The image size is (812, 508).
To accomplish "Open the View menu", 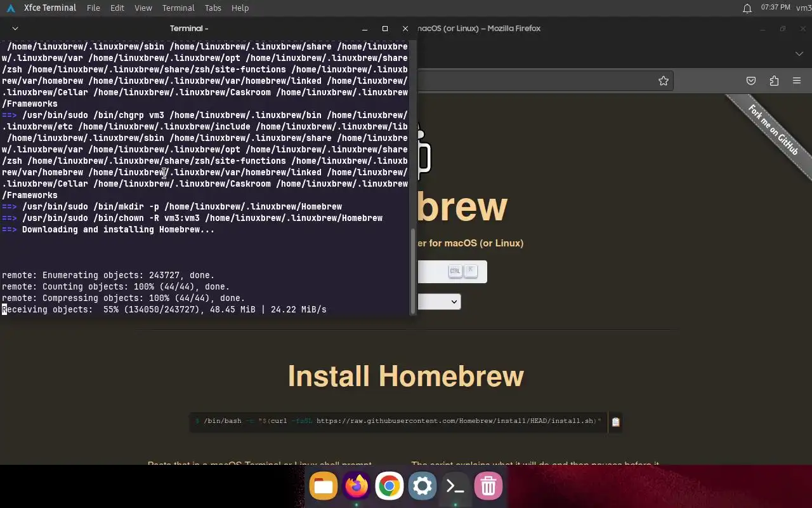I will pos(143,8).
